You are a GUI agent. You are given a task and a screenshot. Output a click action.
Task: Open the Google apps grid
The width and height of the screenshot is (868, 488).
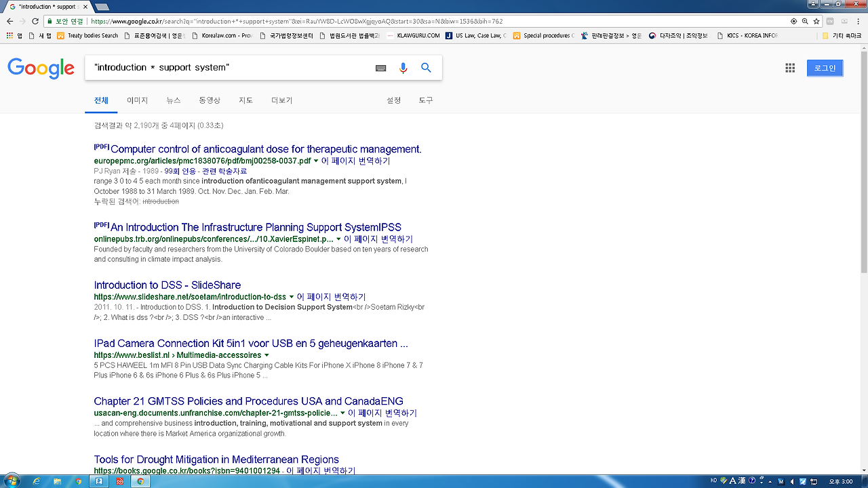click(790, 68)
